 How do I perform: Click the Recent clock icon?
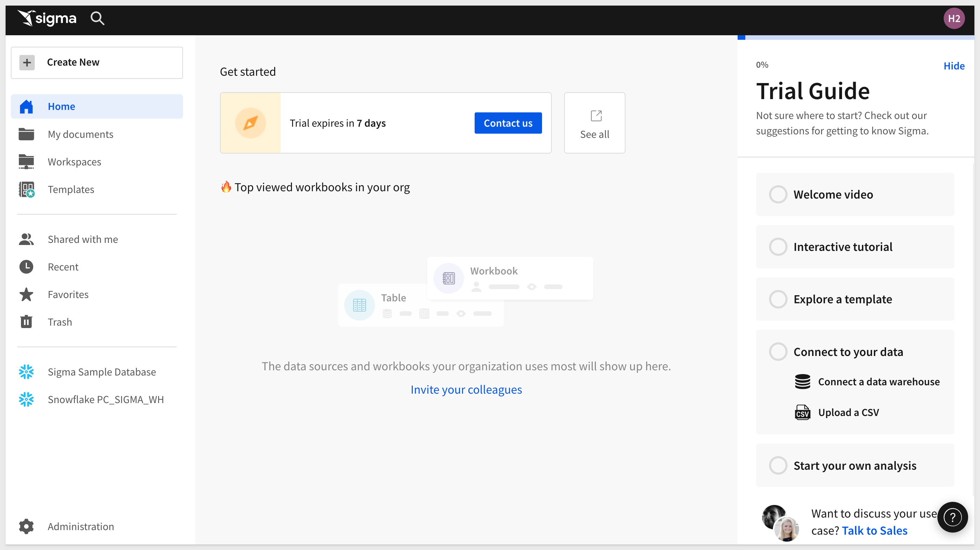(26, 267)
